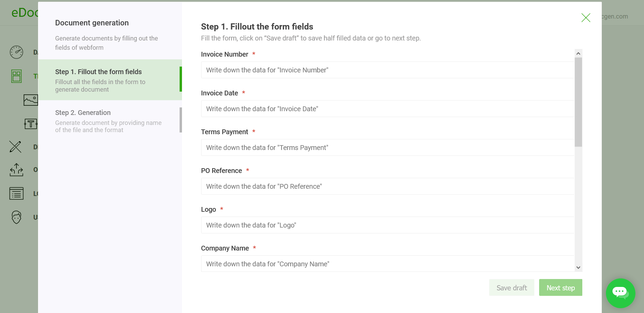The height and width of the screenshot is (313, 644).
Task: Select Step 1 Fillout the form fields
Action: point(110,80)
